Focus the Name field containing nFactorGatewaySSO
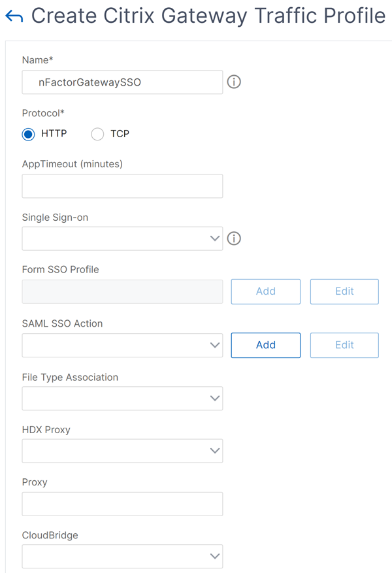The width and height of the screenshot is (392, 573). 122,82
